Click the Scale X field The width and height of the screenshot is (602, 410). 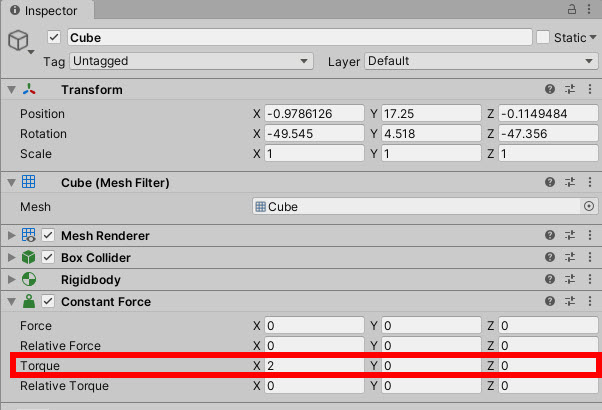click(x=314, y=153)
